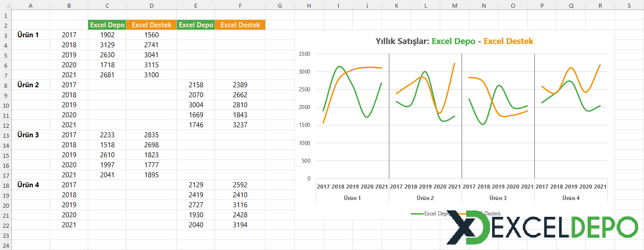Click the 2019 axis label under Ürün 2 in the chart
The image size is (644, 250).
click(x=425, y=187)
